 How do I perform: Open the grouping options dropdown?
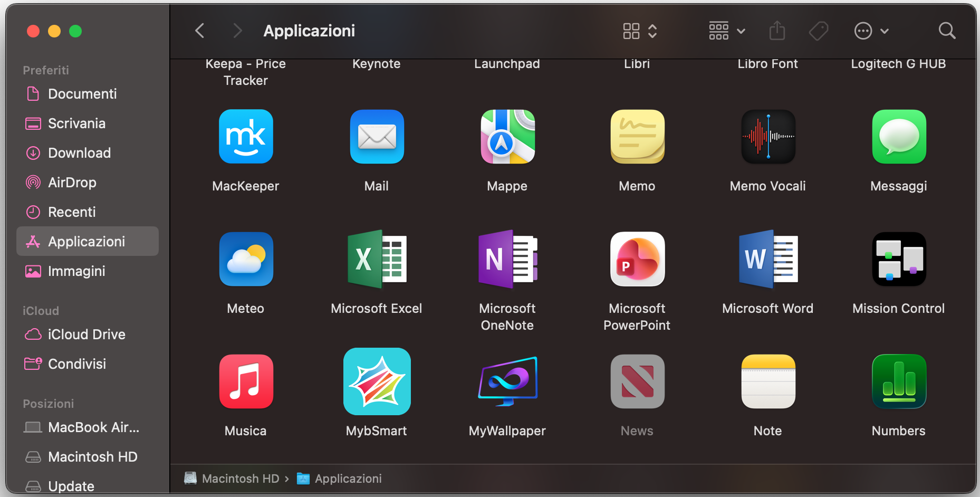[x=727, y=31]
